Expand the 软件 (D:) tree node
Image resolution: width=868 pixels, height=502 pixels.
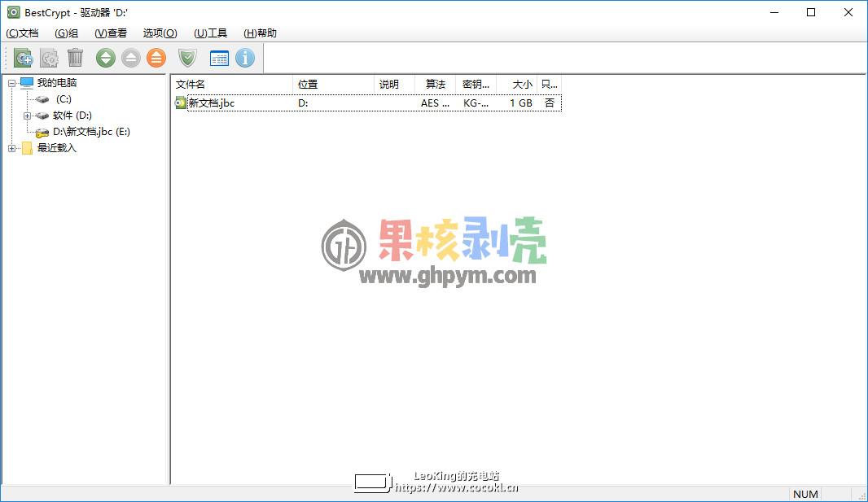pos(27,116)
